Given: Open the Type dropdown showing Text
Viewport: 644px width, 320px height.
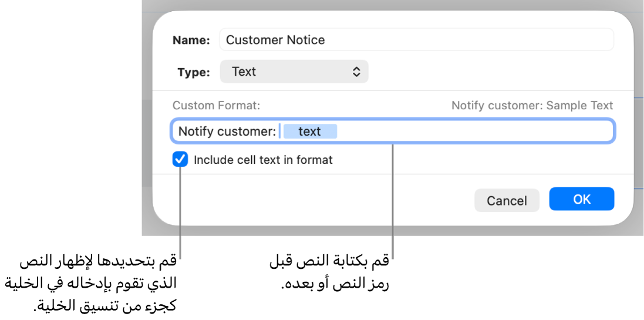Looking at the screenshot, I should [x=294, y=72].
